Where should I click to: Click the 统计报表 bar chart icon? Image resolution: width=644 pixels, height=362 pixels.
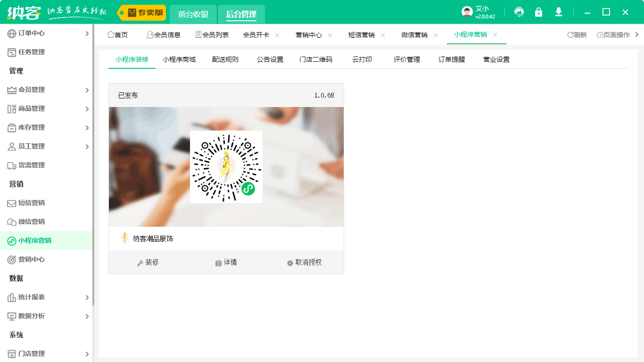(x=12, y=297)
